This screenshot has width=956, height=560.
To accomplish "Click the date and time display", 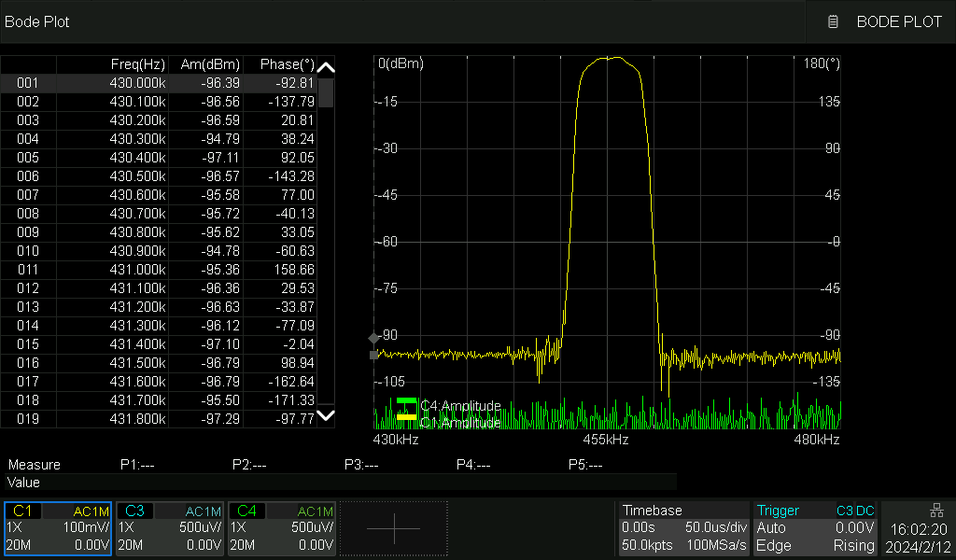I will pos(919,538).
